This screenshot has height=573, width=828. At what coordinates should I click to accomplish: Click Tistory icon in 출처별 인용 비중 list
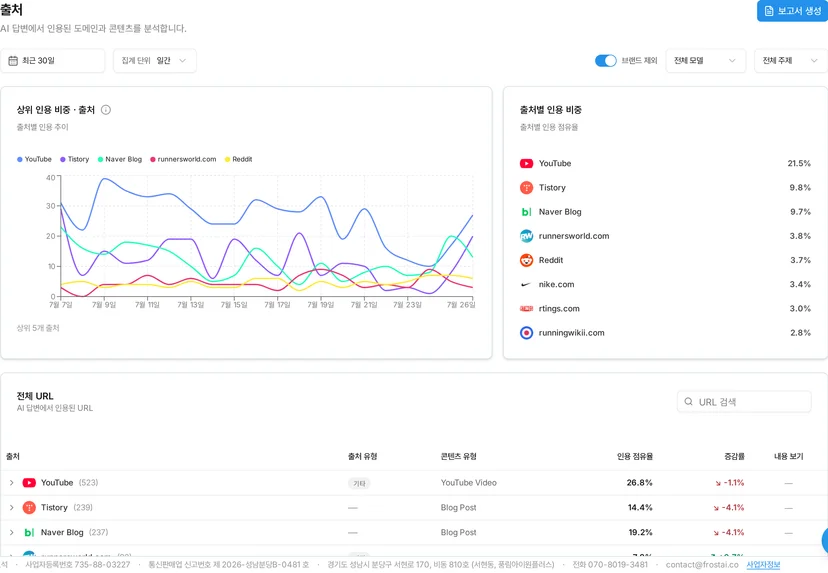[526, 187]
